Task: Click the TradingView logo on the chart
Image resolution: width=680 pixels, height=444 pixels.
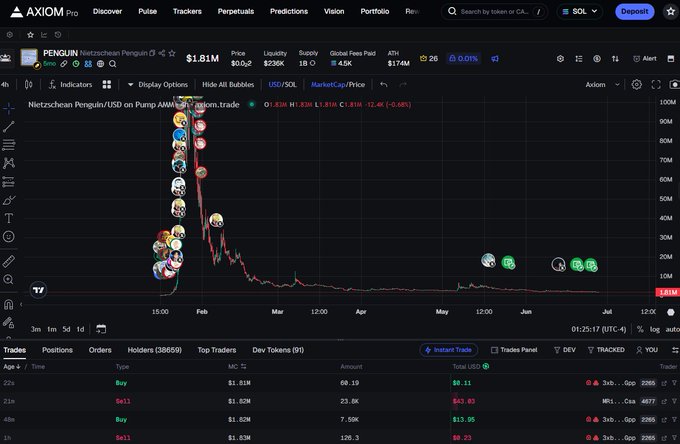Action: click(38, 290)
